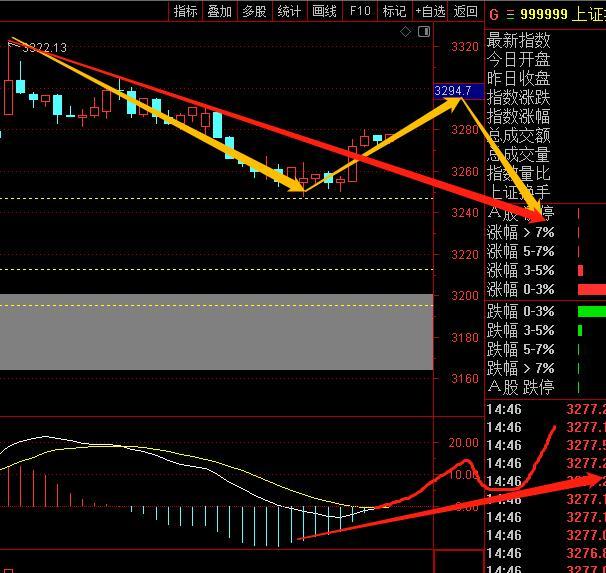
Task: Click the 叠加 overlay button
Action: point(220,11)
